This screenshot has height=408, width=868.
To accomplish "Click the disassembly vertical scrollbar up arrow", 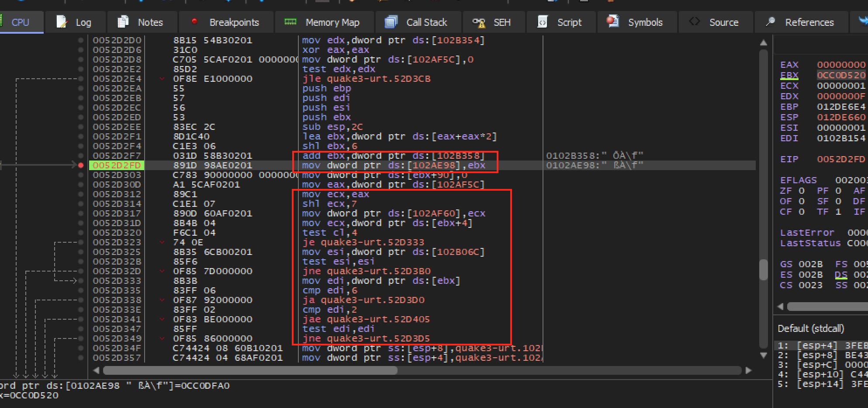I will coord(764,43).
